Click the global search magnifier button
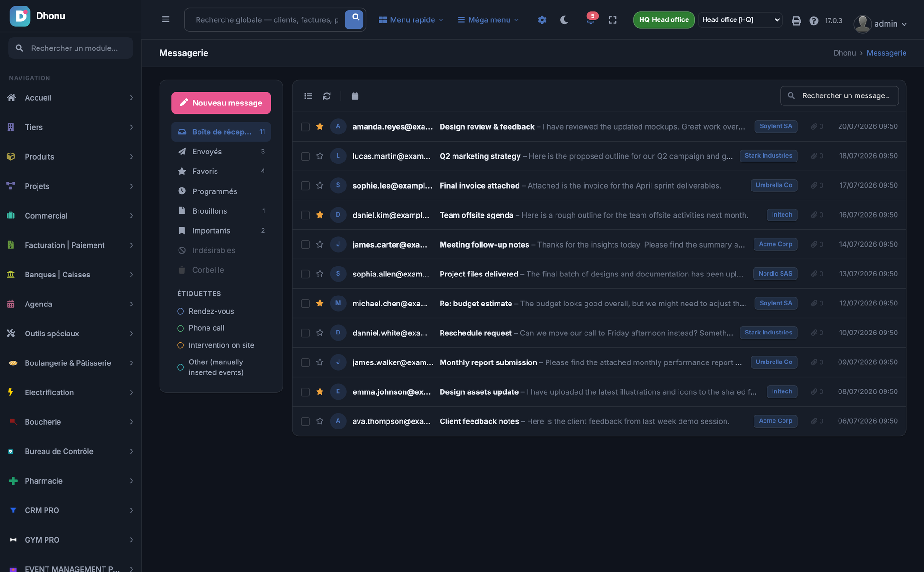 pos(354,19)
